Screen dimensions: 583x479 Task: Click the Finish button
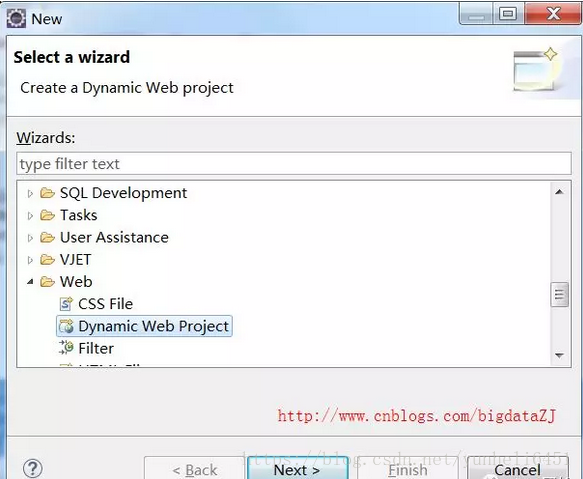pos(408,469)
